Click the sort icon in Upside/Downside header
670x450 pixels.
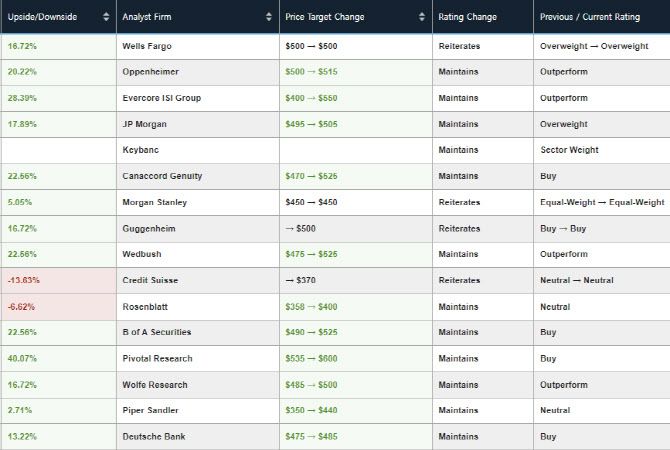[x=107, y=17]
